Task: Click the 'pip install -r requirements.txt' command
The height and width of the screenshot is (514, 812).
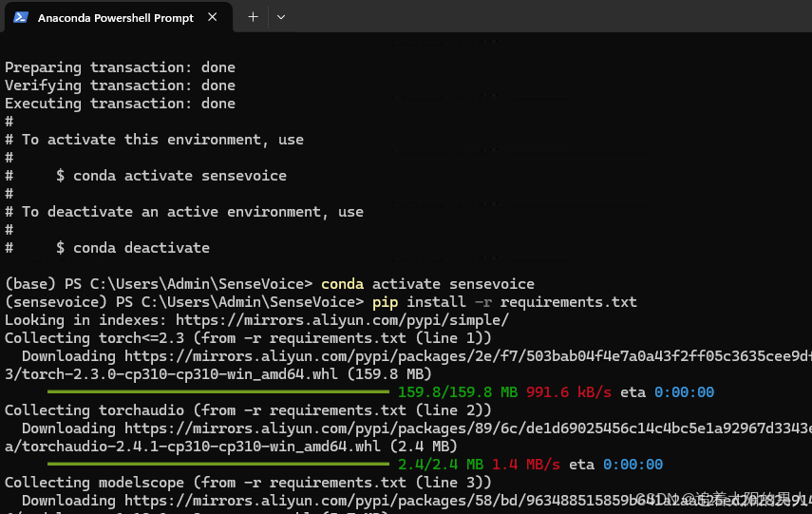Action: pyautogui.click(x=505, y=302)
